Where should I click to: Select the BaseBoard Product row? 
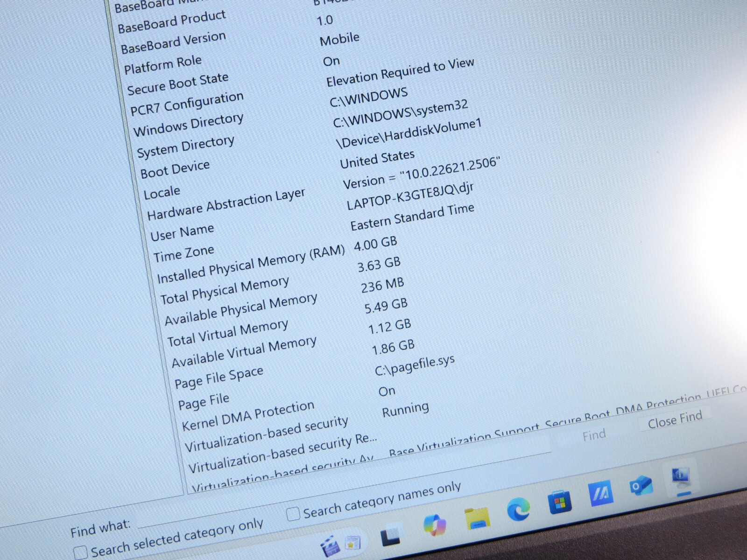(x=172, y=21)
